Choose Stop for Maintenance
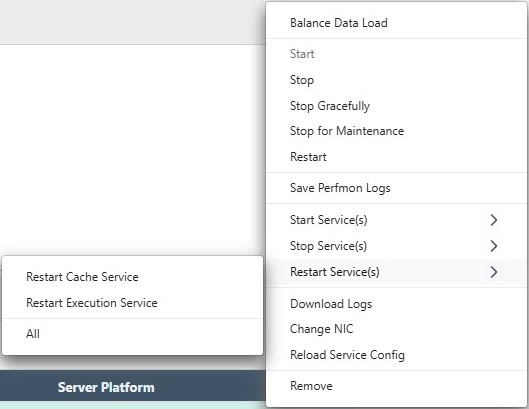Viewport: 529px width, 409px height. click(397, 131)
